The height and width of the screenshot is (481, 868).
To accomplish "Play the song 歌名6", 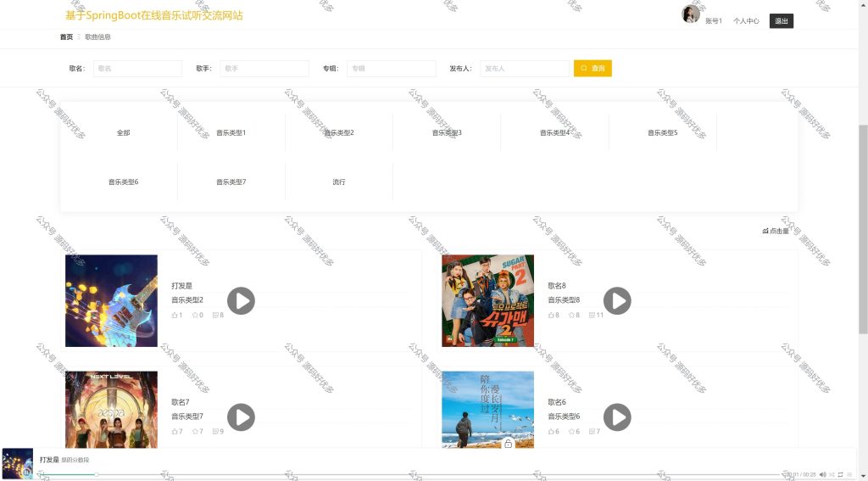I will [617, 417].
